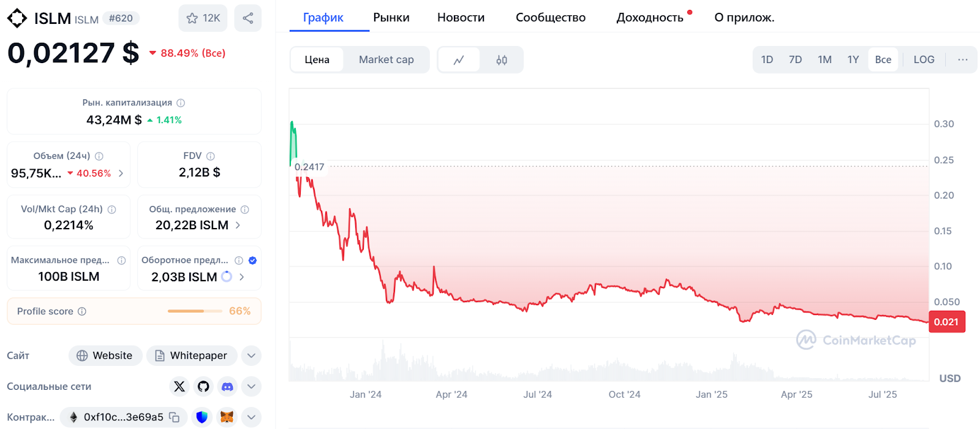The image size is (980, 429).
Task: Set chart range to Все
Action: (883, 59)
